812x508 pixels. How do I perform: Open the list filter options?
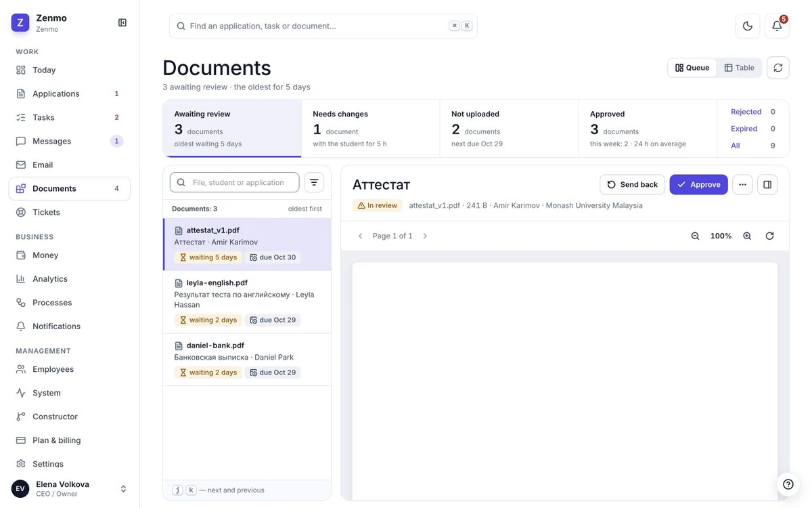pyautogui.click(x=314, y=182)
